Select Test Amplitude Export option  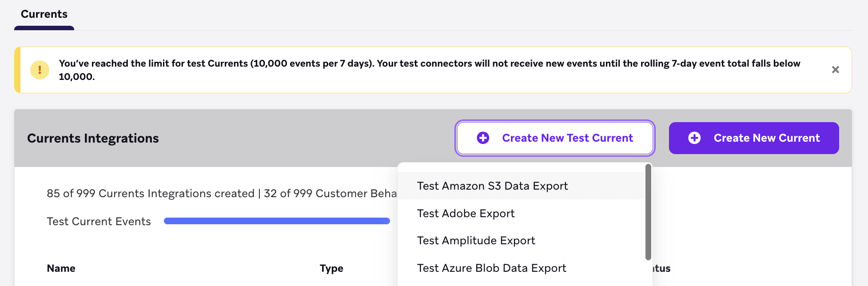click(x=476, y=240)
